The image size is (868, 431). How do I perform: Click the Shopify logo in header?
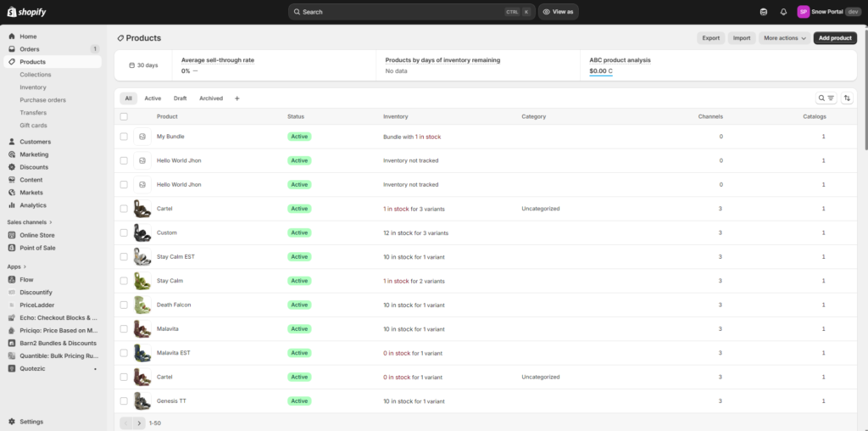(25, 12)
